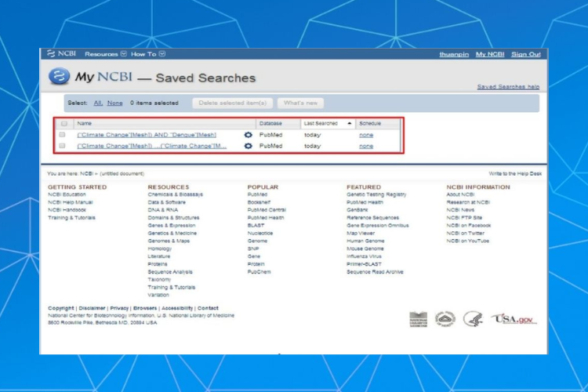
Task: Click the HHS eagle logo in footer
Action: point(473,319)
